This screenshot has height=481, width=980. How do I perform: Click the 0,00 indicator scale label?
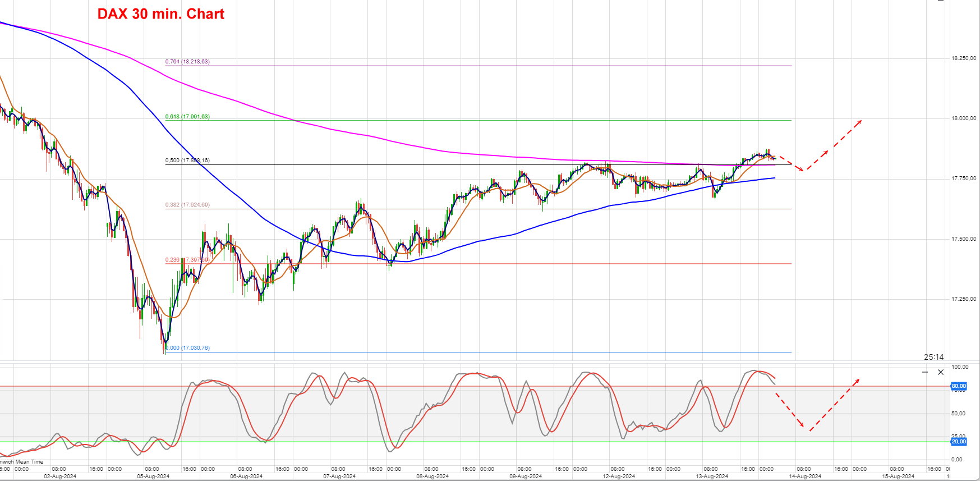pos(958,460)
